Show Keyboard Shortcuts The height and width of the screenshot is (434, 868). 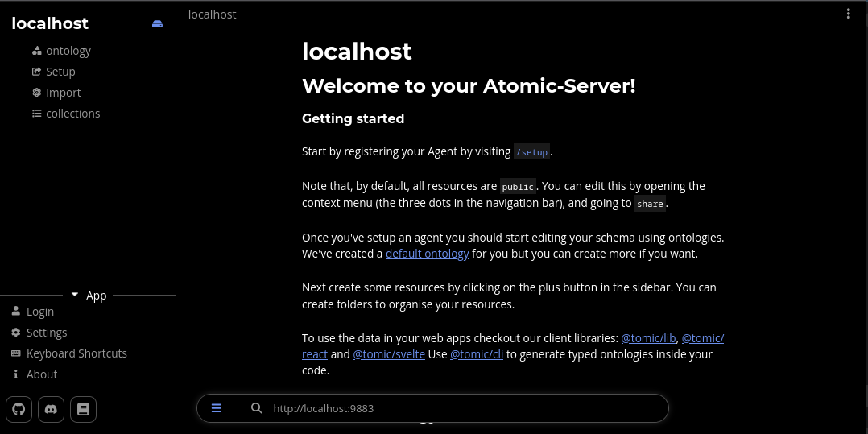[x=76, y=353]
